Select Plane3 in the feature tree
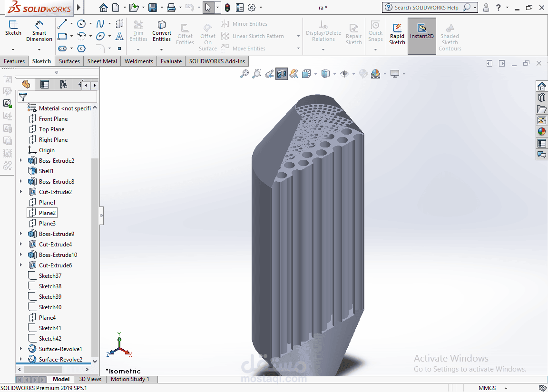 click(x=47, y=223)
